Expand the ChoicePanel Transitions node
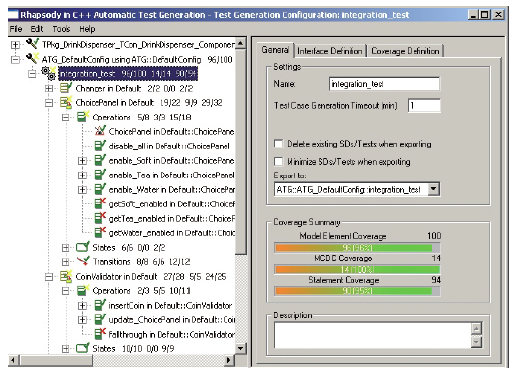The height and width of the screenshot is (377, 519). (x=66, y=262)
